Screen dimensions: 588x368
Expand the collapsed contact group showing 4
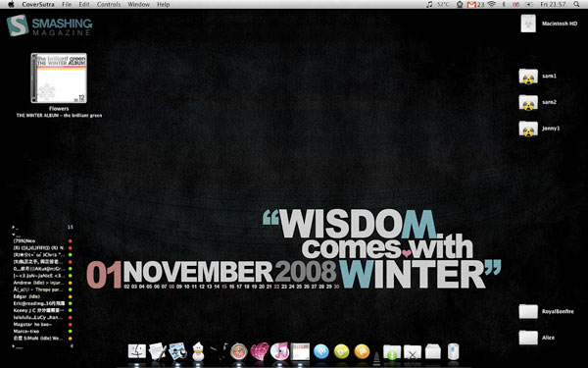pos(14,346)
